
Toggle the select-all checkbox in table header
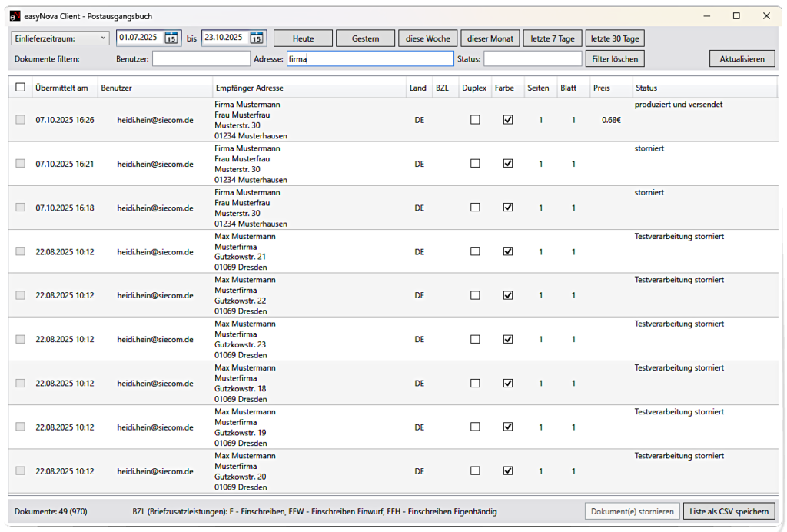pyautogui.click(x=20, y=88)
